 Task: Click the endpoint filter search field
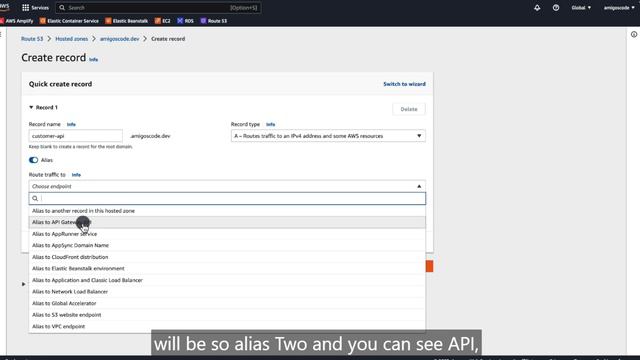pos(227,198)
